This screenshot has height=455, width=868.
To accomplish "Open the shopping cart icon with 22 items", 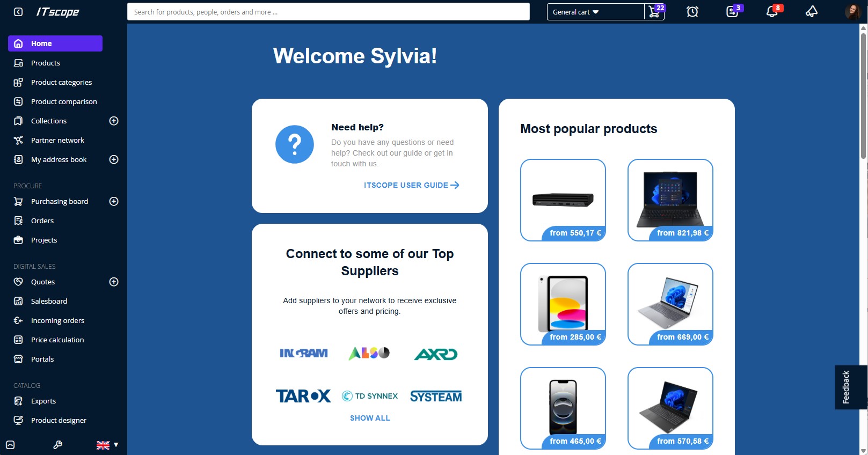I will click(655, 12).
